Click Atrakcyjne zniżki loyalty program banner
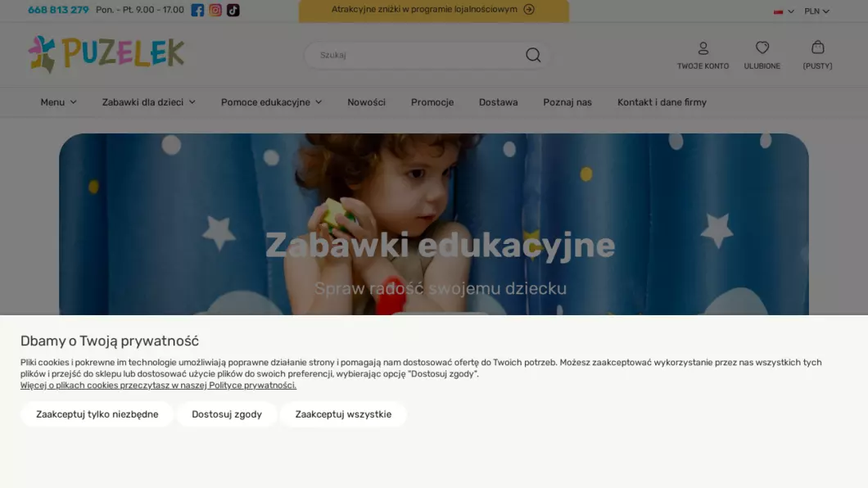 (x=433, y=11)
